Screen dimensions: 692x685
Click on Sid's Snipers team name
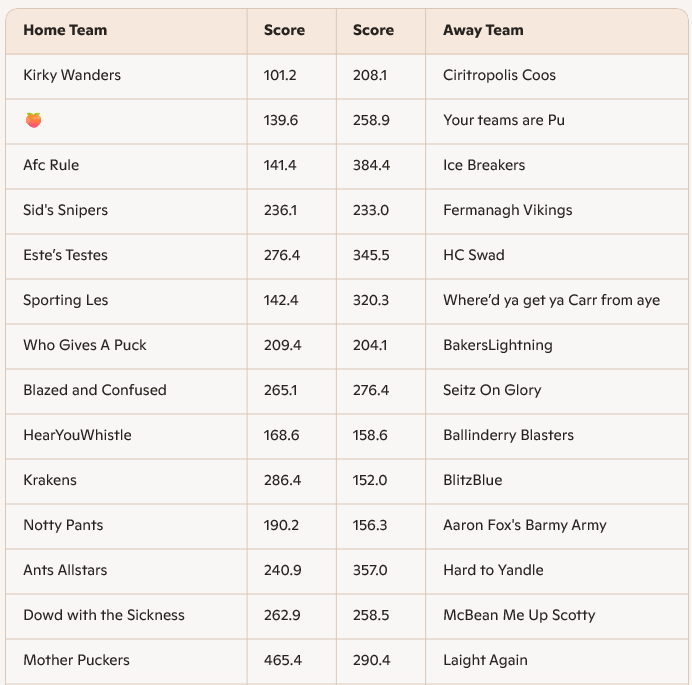pos(65,210)
